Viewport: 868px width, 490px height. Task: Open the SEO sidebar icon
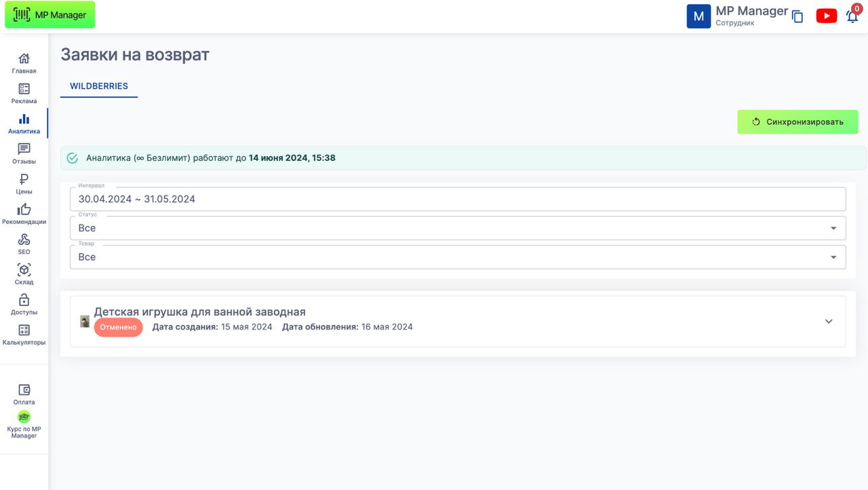[x=24, y=240]
